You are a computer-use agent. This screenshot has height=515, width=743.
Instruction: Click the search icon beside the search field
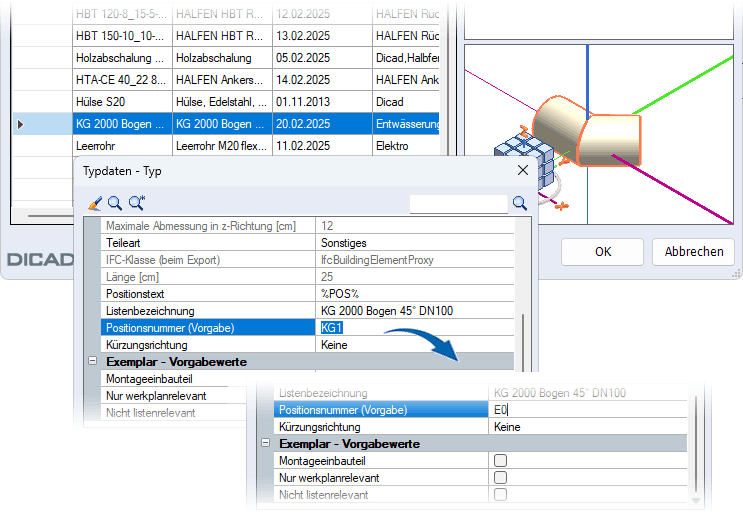[519, 203]
